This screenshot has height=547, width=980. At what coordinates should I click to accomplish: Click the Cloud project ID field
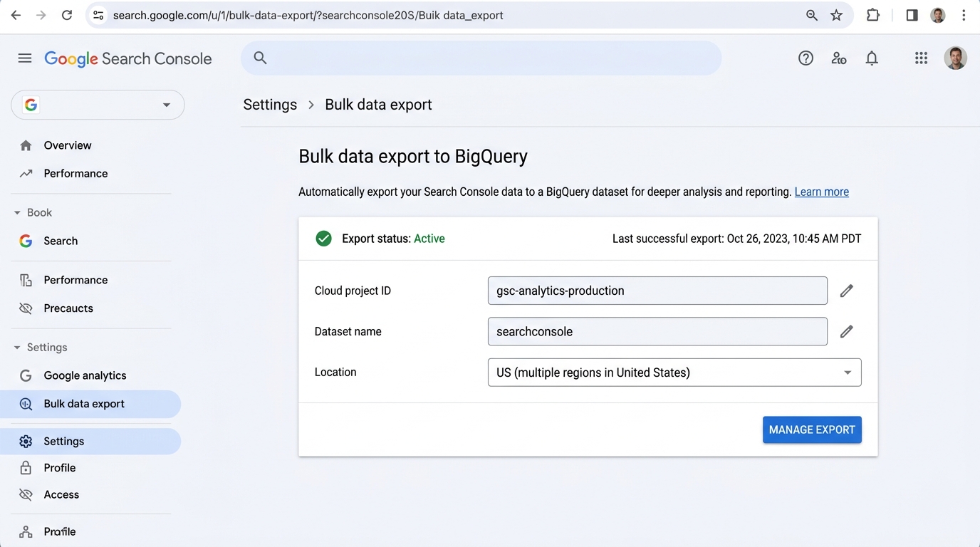pos(657,291)
